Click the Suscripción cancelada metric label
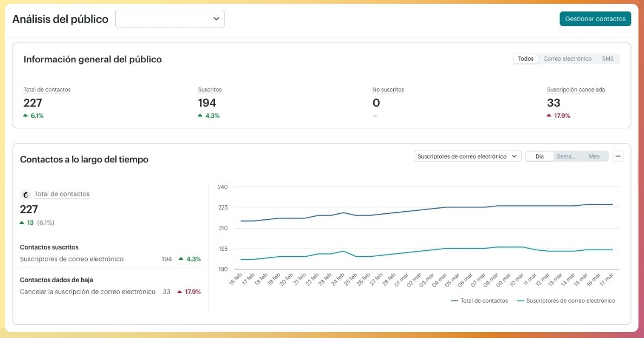The height and width of the screenshot is (338, 644). click(575, 89)
